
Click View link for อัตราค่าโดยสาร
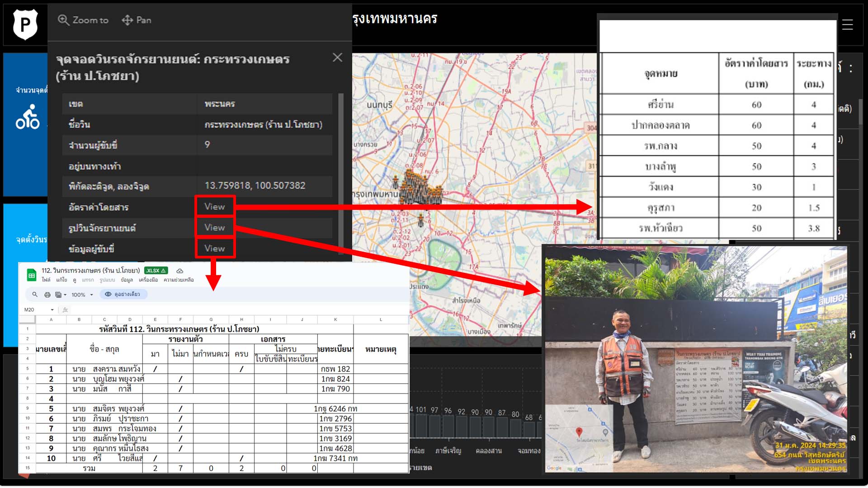[214, 206]
